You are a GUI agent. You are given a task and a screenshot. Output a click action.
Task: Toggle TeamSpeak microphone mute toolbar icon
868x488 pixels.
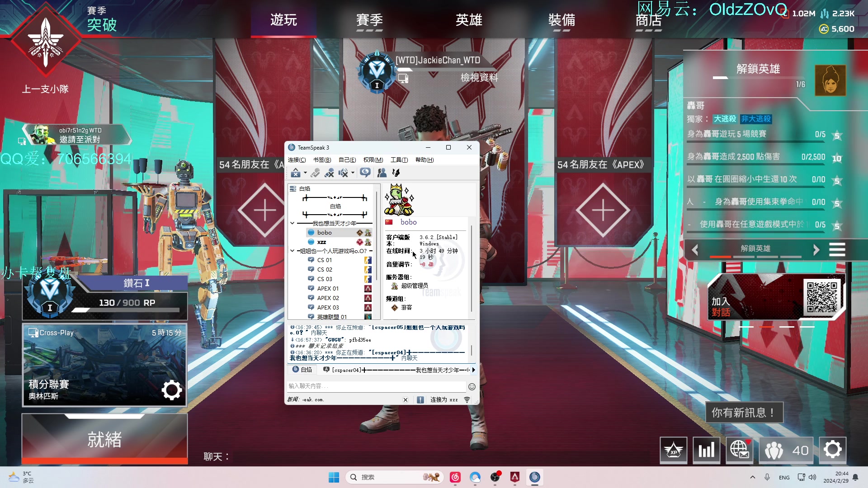329,173
